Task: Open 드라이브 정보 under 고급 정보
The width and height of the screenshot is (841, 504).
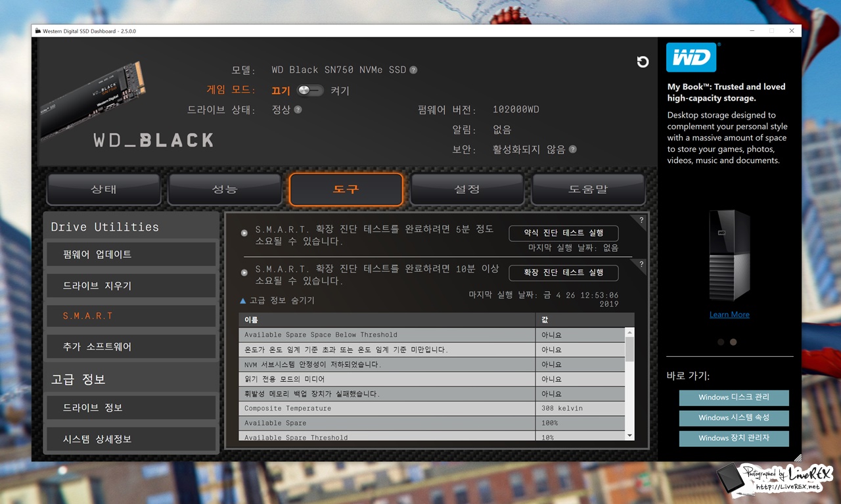Action: [x=131, y=407]
